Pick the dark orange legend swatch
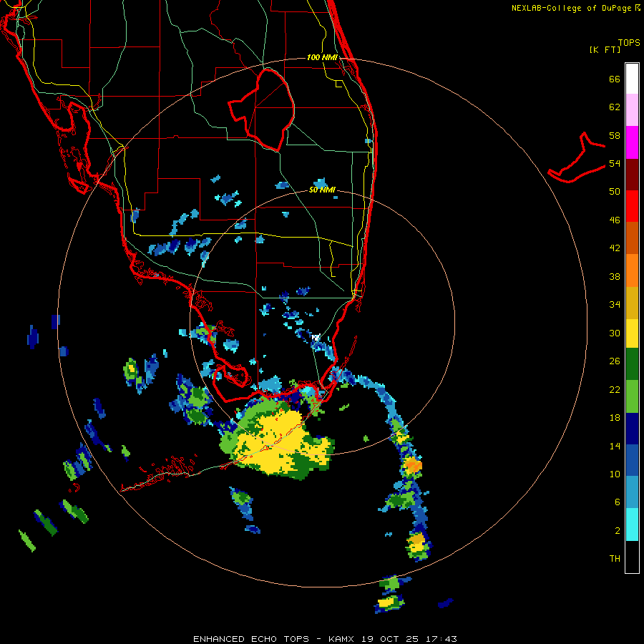This screenshot has width=644, height=644. click(x=632, y=238)
